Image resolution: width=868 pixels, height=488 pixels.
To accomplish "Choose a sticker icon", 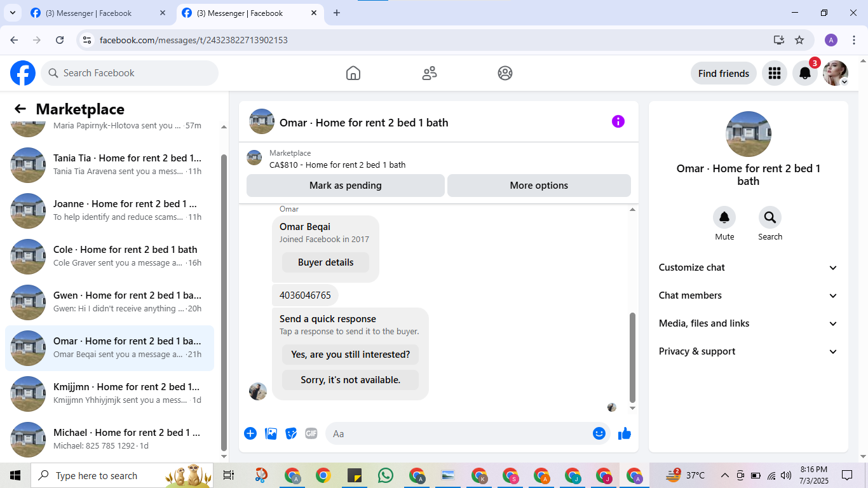I will [291, 433].
